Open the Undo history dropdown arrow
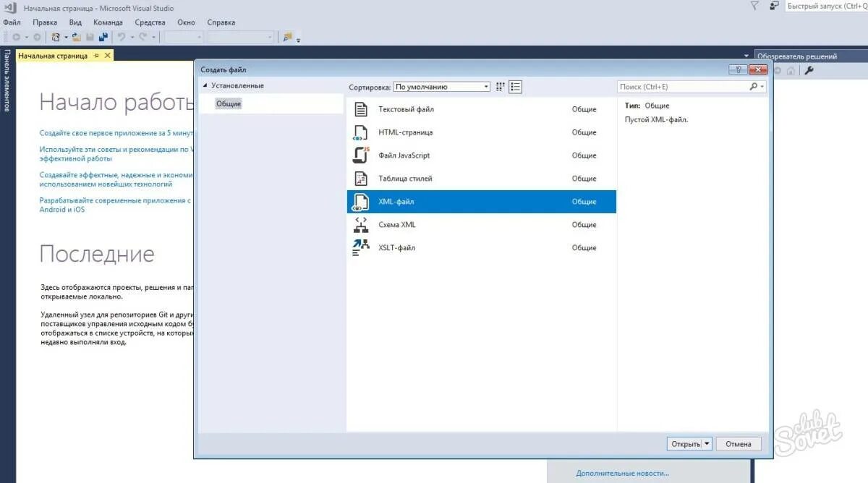This screenshot has width=868, height=483. click(132, 37)
